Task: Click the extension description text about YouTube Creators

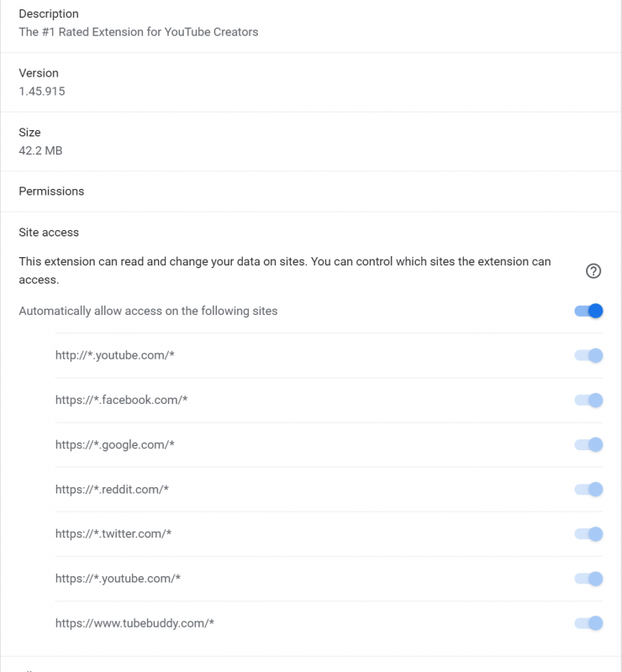Action: click(x=139, y=32)
